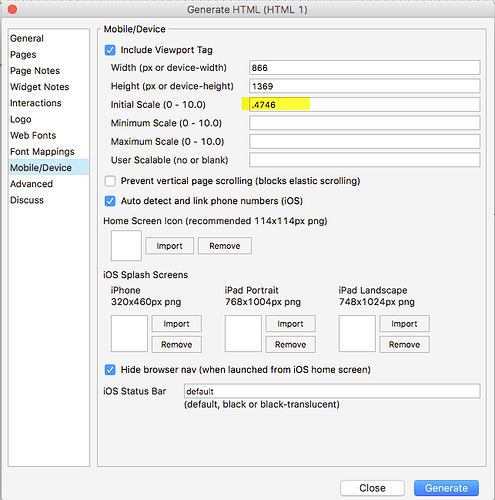Remove the iPhone splash screen
This screenshot has width=495, height=500.
(x=176, y=344)
